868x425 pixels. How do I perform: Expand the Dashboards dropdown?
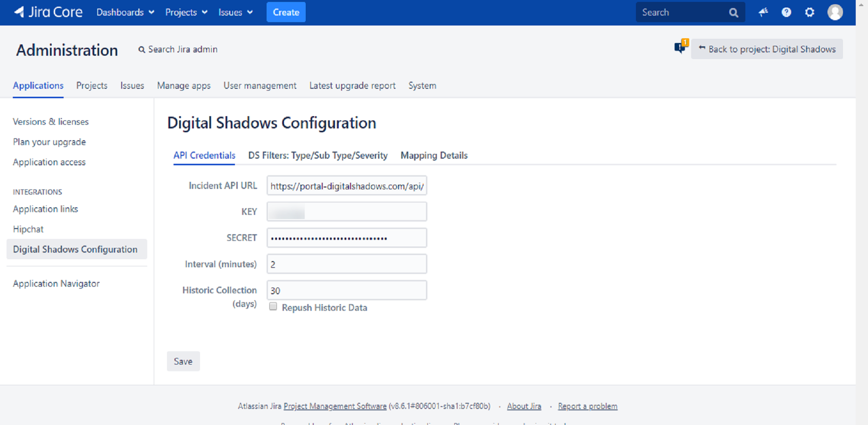click(x=125, y=12)
